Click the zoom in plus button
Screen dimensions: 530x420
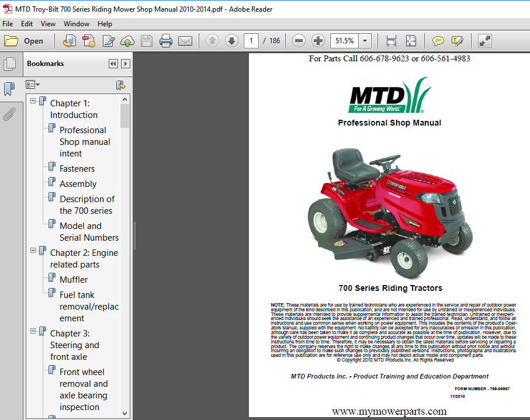coord(318,41)
